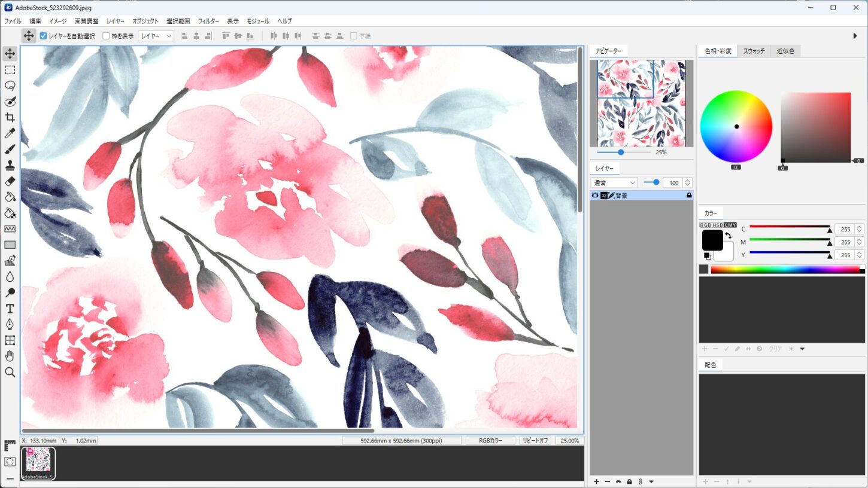Select the Eyedropper tool

coord(10,133)
